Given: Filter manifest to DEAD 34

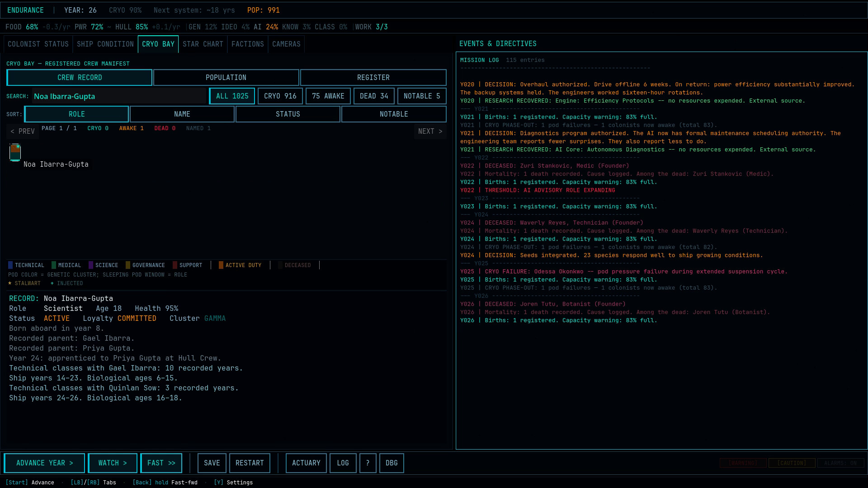Looking at the screenshot, I should 374,96.
